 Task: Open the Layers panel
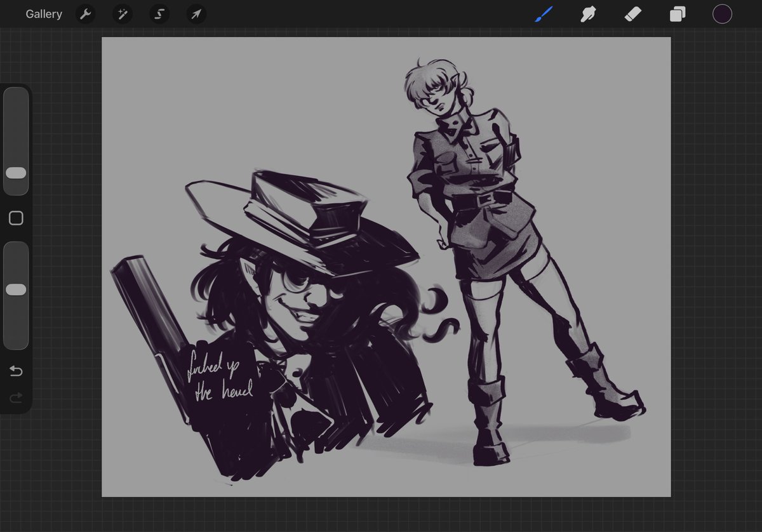(678, 14)
